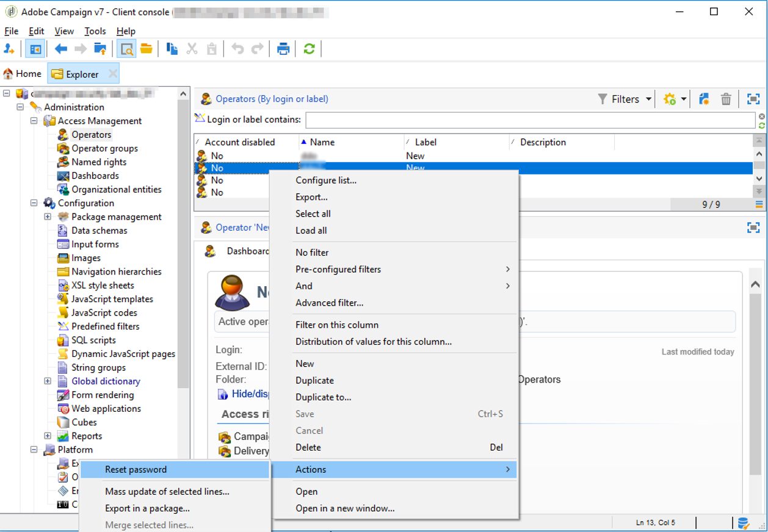Select Data schemas in the tree
Screen dimensions: 768x532
(100, 231)
